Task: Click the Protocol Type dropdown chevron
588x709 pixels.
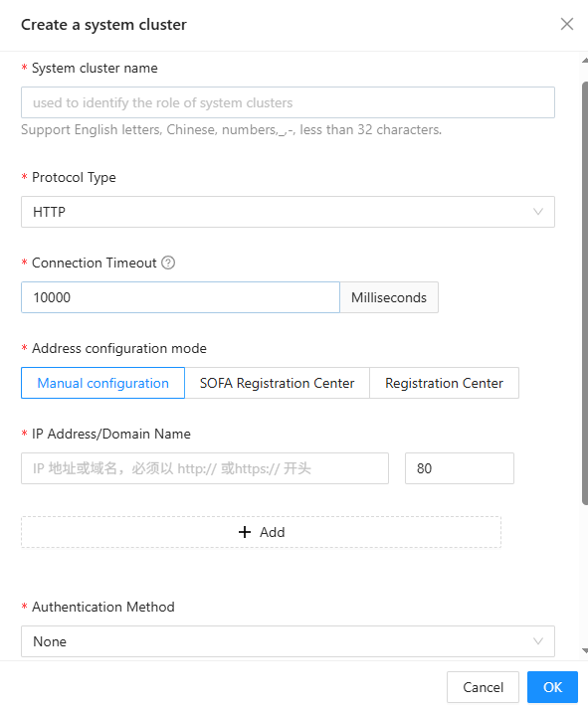Action: coord(538,212)
